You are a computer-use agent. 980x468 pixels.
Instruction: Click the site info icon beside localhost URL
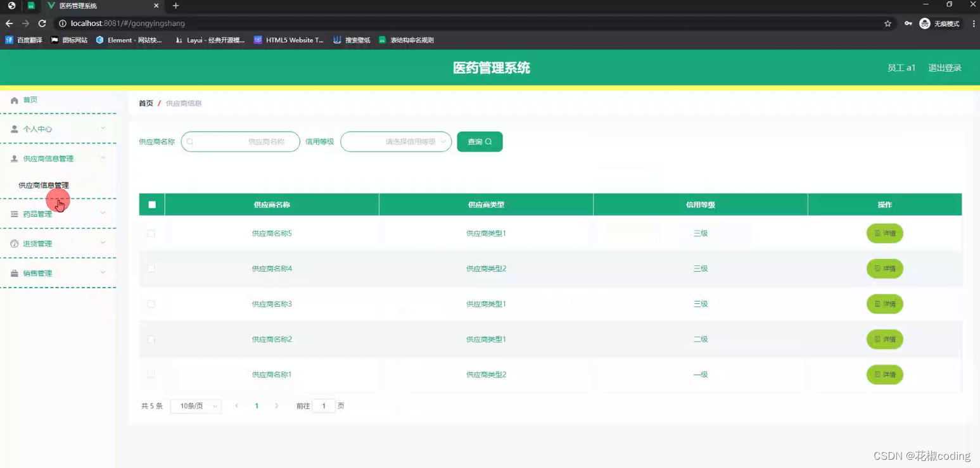coord(63,23)
